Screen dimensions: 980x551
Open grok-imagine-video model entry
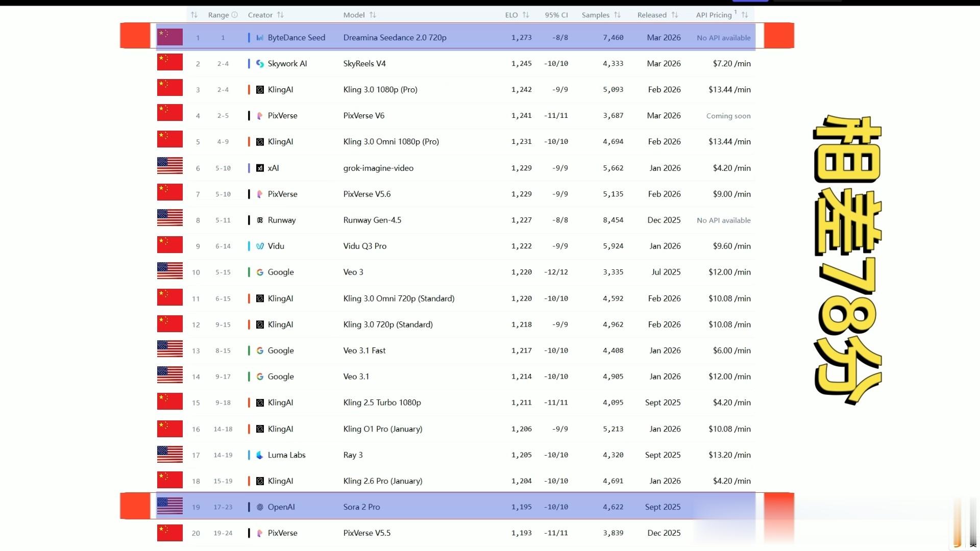coord(378,168)
